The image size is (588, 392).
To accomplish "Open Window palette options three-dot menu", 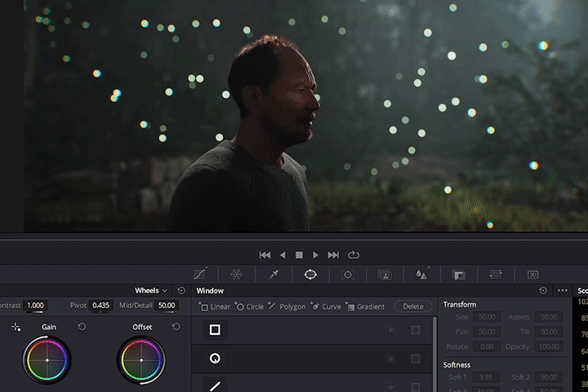I will pyautogui.click(x=563, y=291).
